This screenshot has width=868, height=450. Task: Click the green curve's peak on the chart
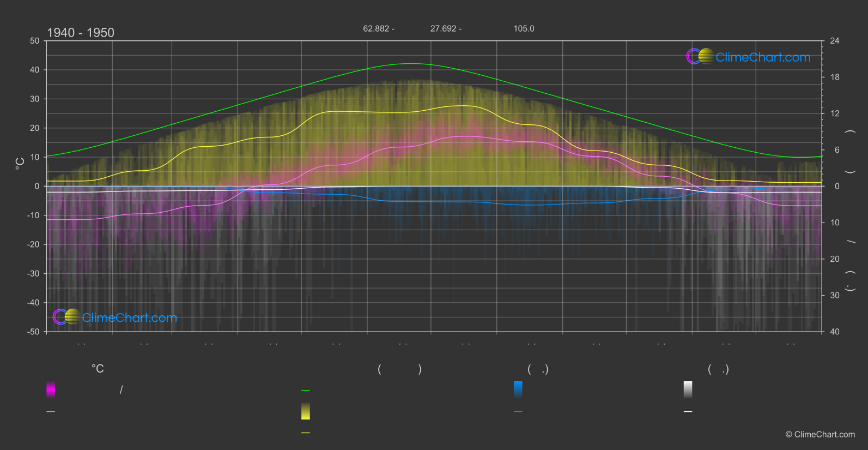410,64
